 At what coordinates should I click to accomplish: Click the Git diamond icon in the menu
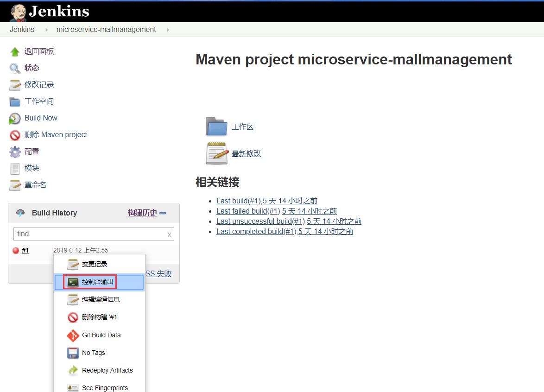pos(73,335)
